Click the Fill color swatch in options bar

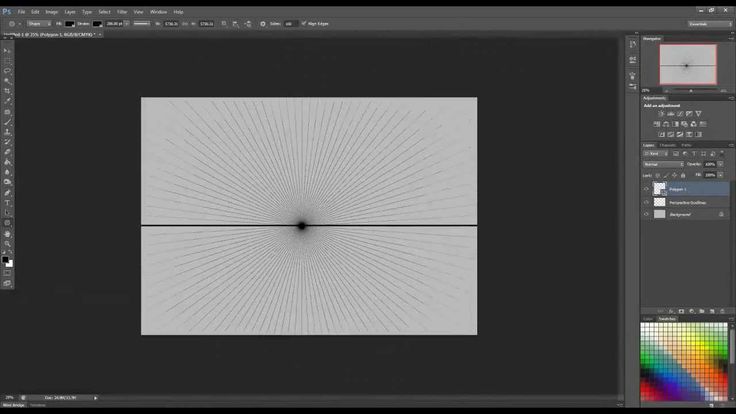click(69, 23)
